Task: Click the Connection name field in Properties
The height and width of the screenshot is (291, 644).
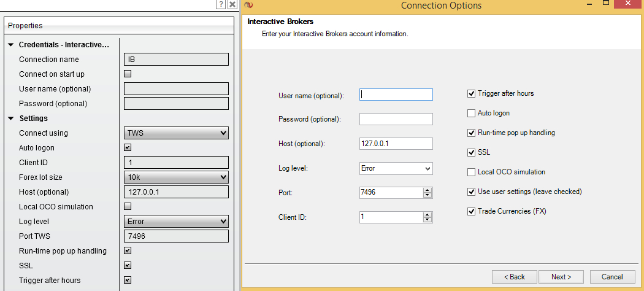Action: 176,60
